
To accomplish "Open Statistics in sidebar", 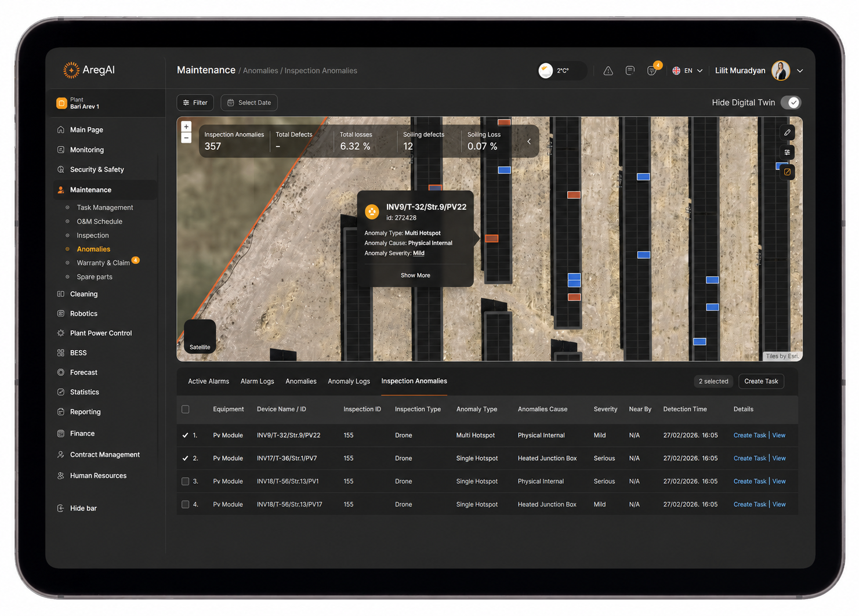I will click(x=85, y=393).
